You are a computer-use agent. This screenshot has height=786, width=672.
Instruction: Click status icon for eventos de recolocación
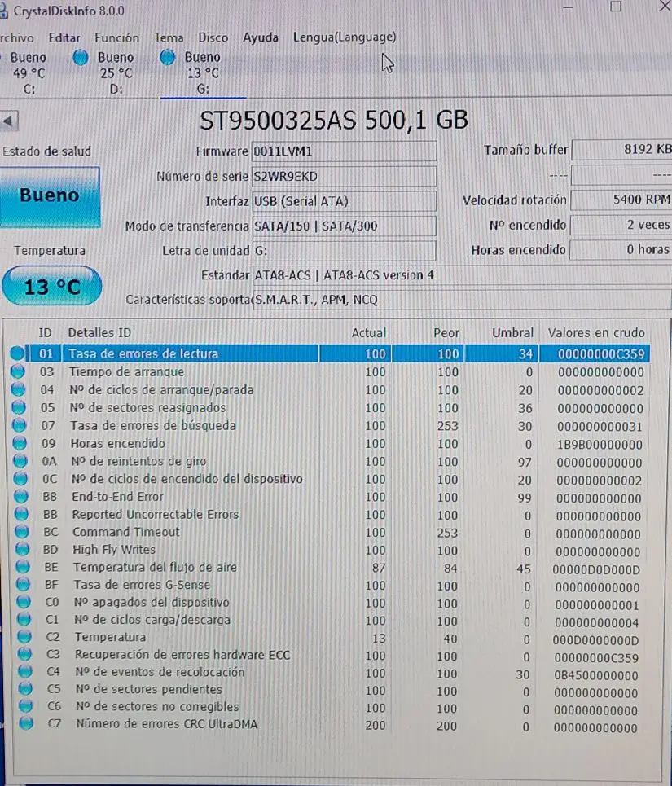tap(25, 671)
